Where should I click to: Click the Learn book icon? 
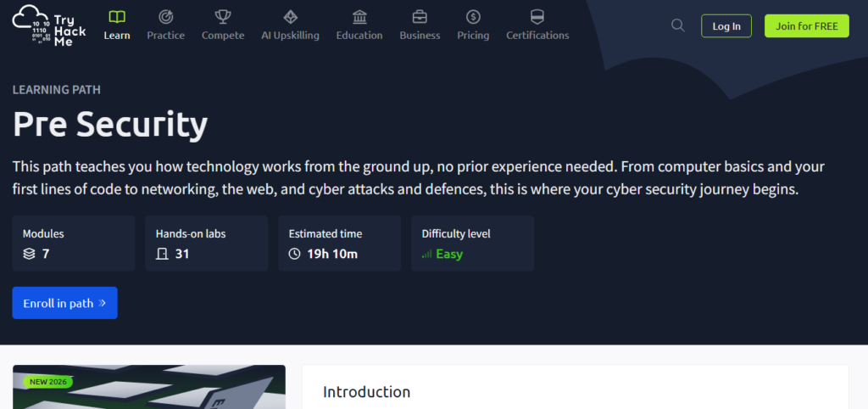(117, 17)
